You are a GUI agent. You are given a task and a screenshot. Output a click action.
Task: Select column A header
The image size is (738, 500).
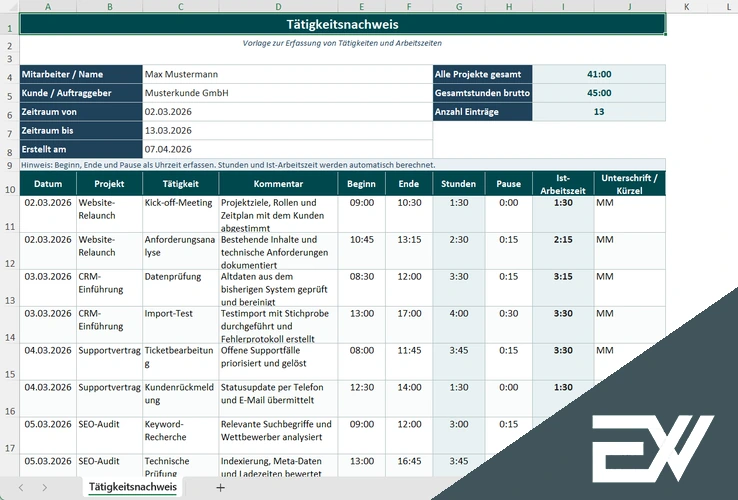[x=48, y=7]
